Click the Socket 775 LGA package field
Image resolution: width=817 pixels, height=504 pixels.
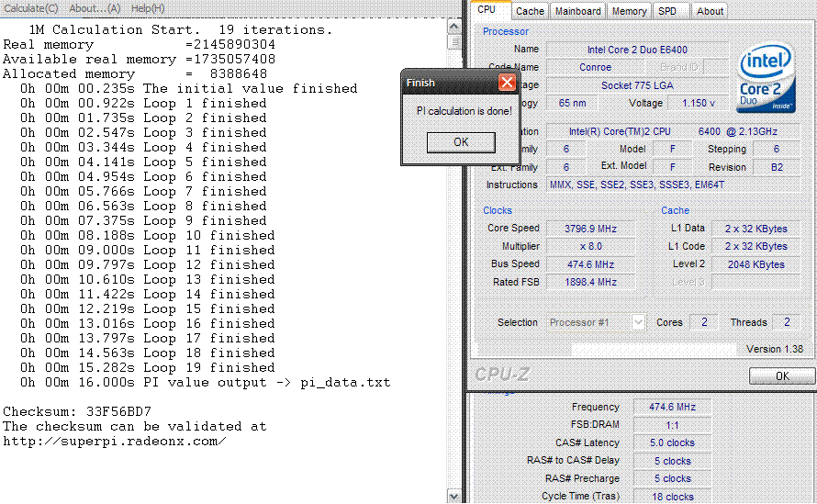pos(637,85)
